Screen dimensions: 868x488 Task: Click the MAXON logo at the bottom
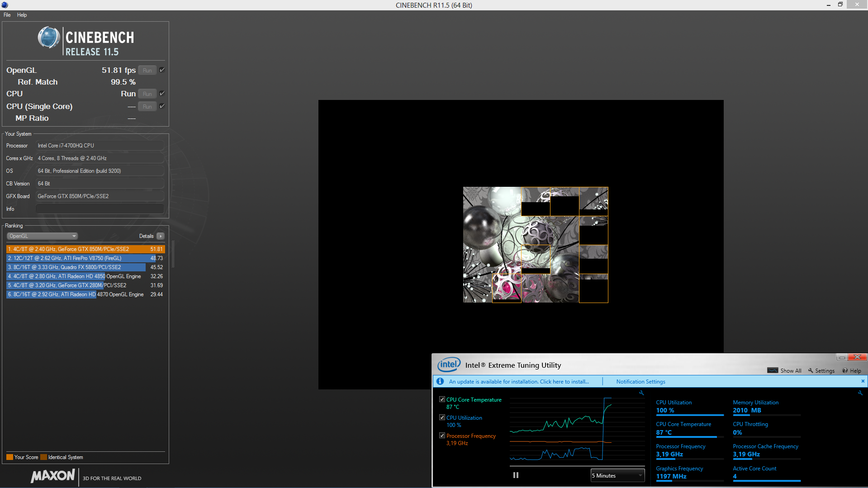pyautogui.click(x=53, y=476)
